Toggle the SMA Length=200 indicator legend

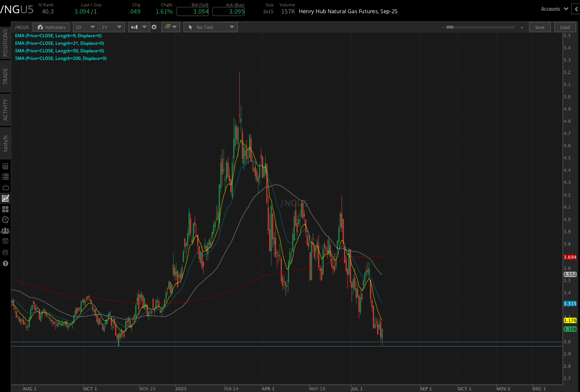point(60,58)
